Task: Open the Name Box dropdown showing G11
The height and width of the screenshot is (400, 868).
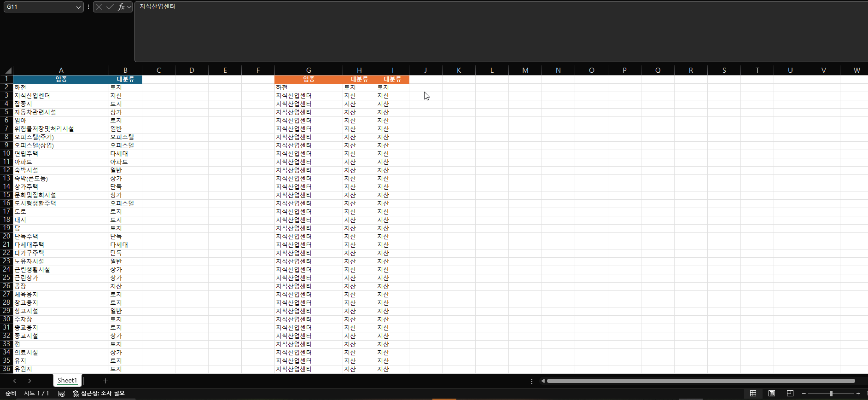Action: pyautogui.click(x=78, y=7)
